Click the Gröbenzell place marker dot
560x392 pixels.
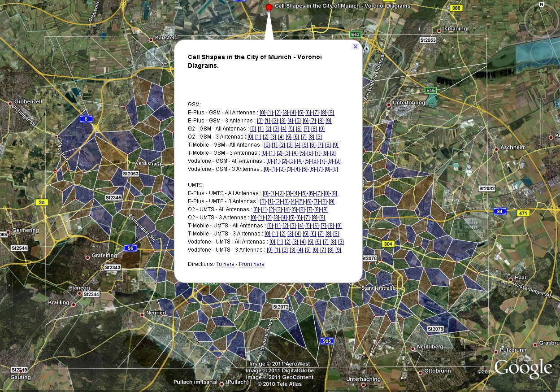click(x=10, y=104)
